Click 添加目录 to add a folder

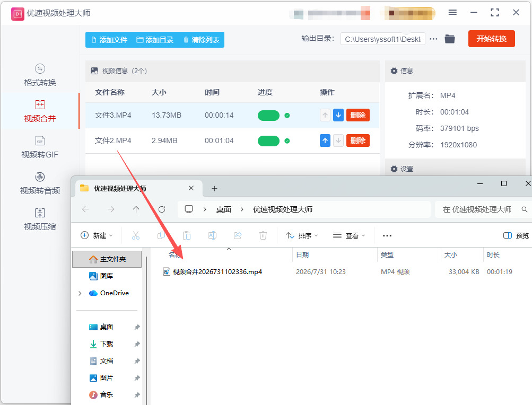[155, 40]
